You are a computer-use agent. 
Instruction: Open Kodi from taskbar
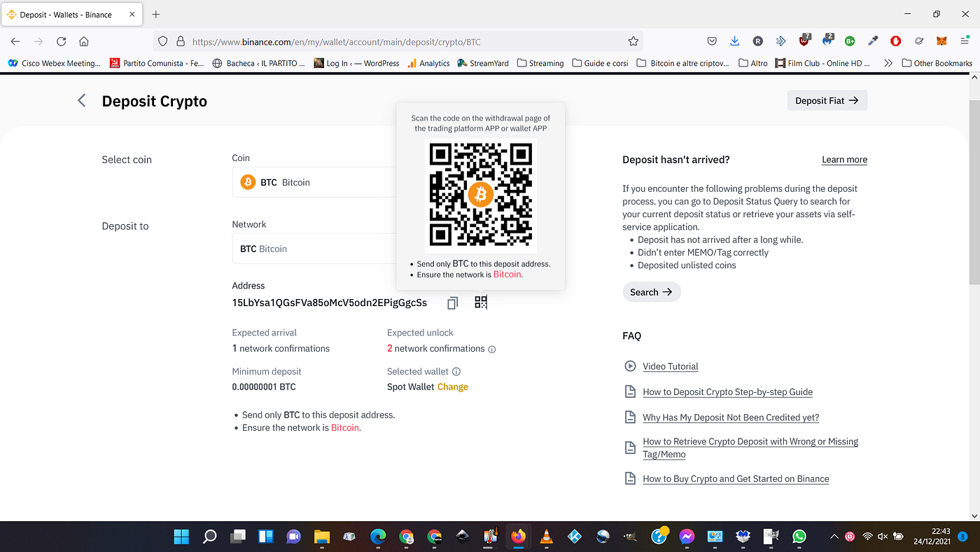[x=575, y=537]
